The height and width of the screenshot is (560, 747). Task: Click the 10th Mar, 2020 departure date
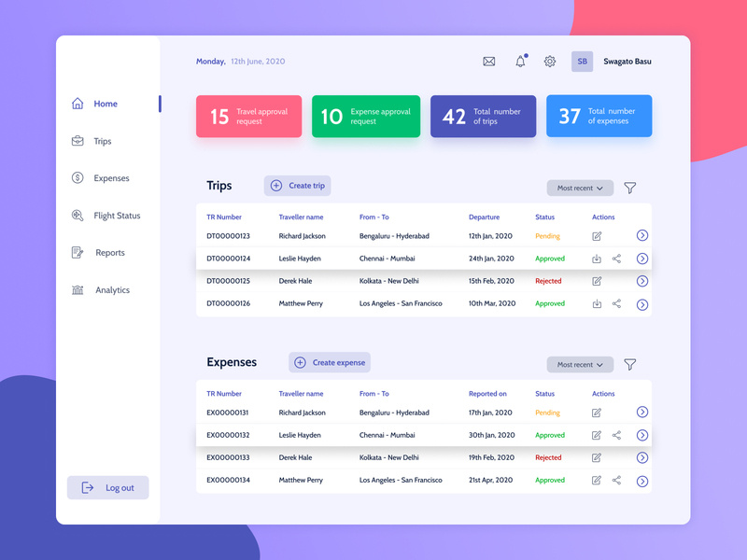[x=492, y=303]
